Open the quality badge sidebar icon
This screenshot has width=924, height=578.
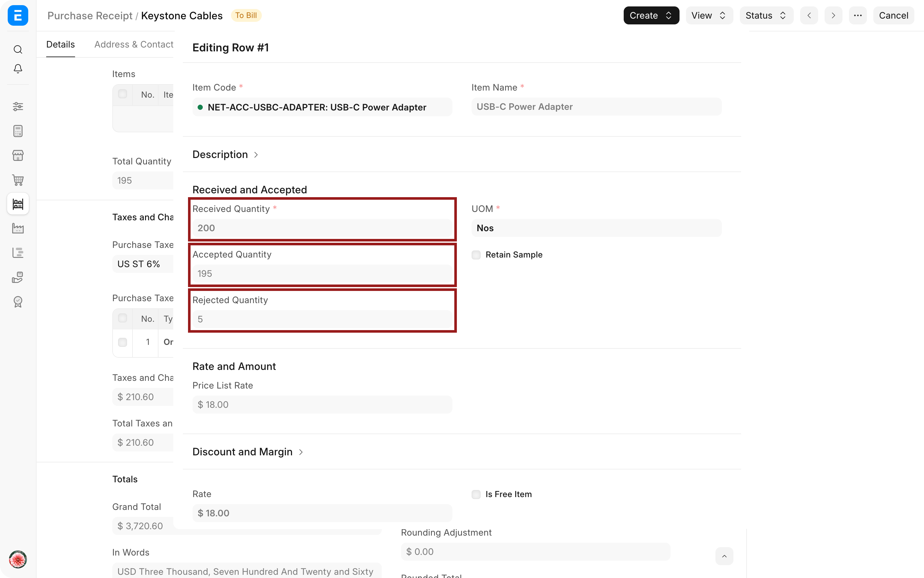pyautogui.click(x=18, y=302)
